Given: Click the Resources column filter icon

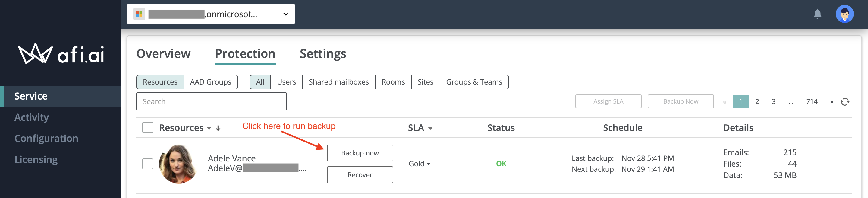Looking at the screenshot, I should point(209,128).
